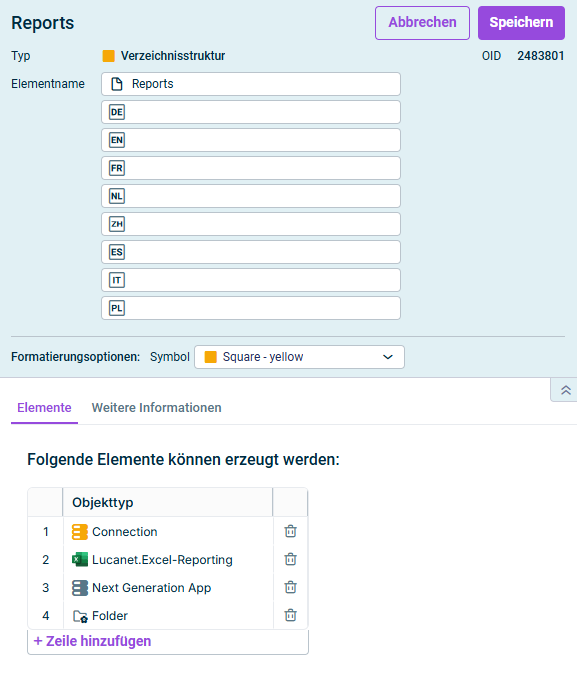Click the Next Generation App icon

80,588
